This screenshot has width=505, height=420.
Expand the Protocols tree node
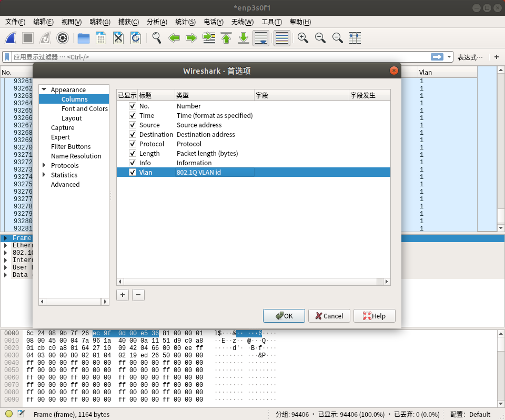44,165
